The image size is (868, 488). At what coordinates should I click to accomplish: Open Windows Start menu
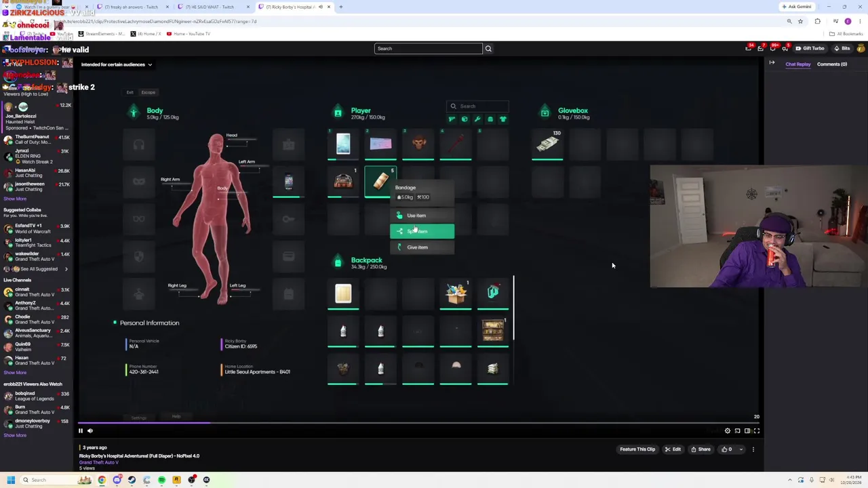tap(11, 480)
